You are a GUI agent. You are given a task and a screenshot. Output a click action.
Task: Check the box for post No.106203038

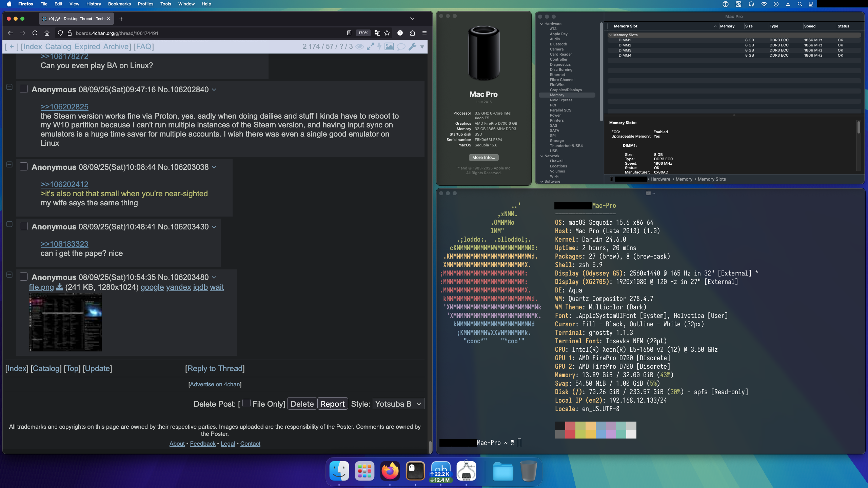(23, 167)
